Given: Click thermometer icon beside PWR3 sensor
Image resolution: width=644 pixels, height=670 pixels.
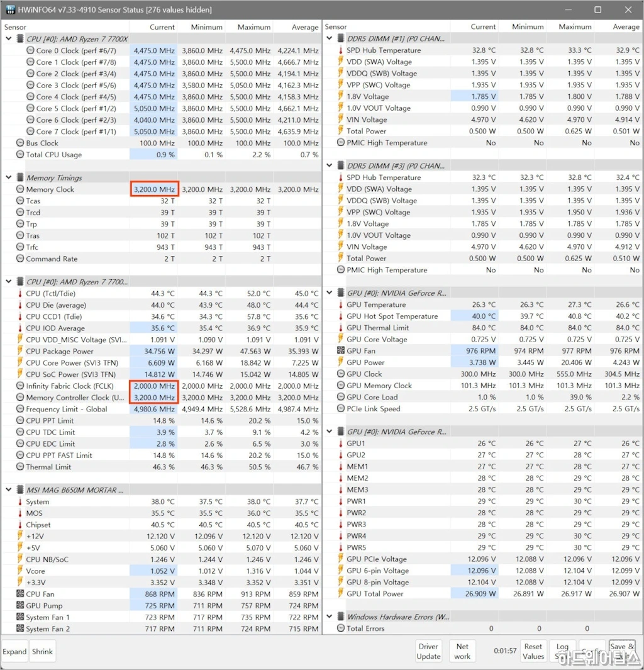Looking at the screenshot, I should [x=341, y=524].
